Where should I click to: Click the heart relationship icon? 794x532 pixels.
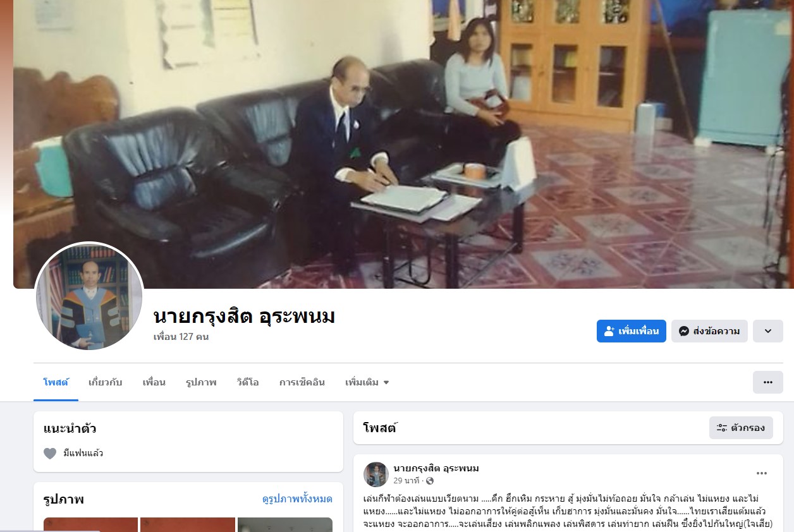[50, 453]
